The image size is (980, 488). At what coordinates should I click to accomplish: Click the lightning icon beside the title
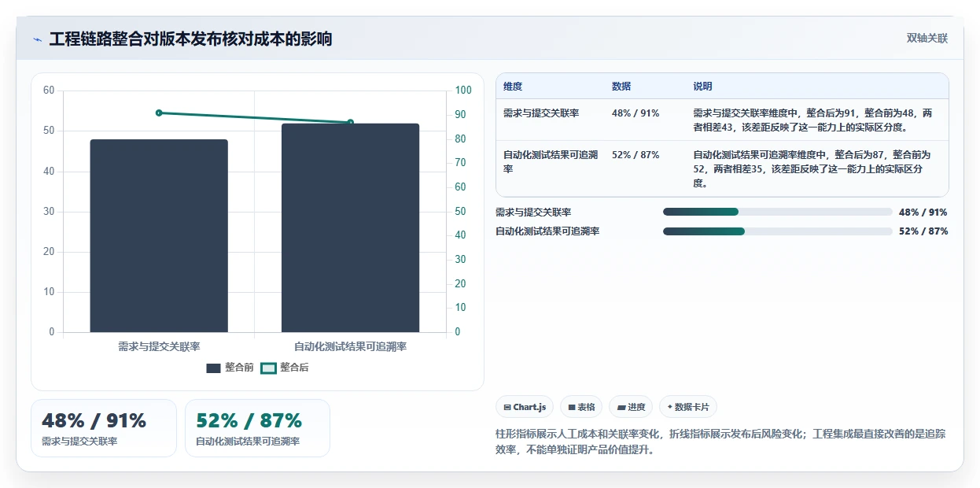[37, 39]
